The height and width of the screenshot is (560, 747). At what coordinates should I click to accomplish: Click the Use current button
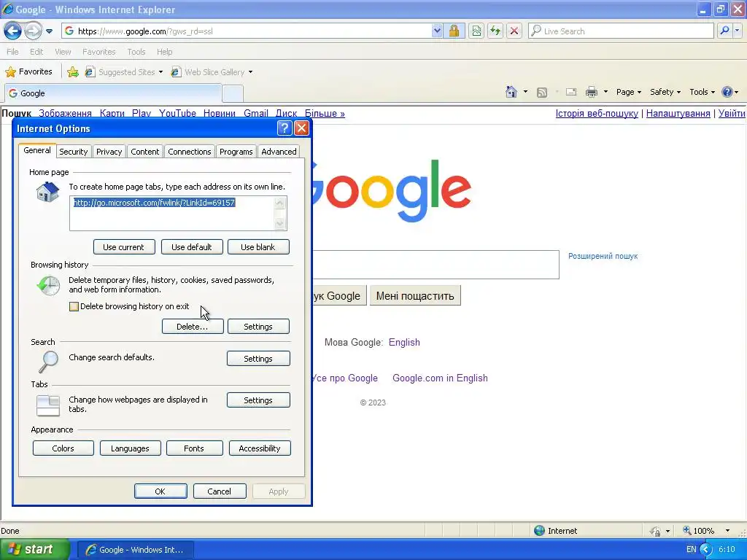coord(124,247)
